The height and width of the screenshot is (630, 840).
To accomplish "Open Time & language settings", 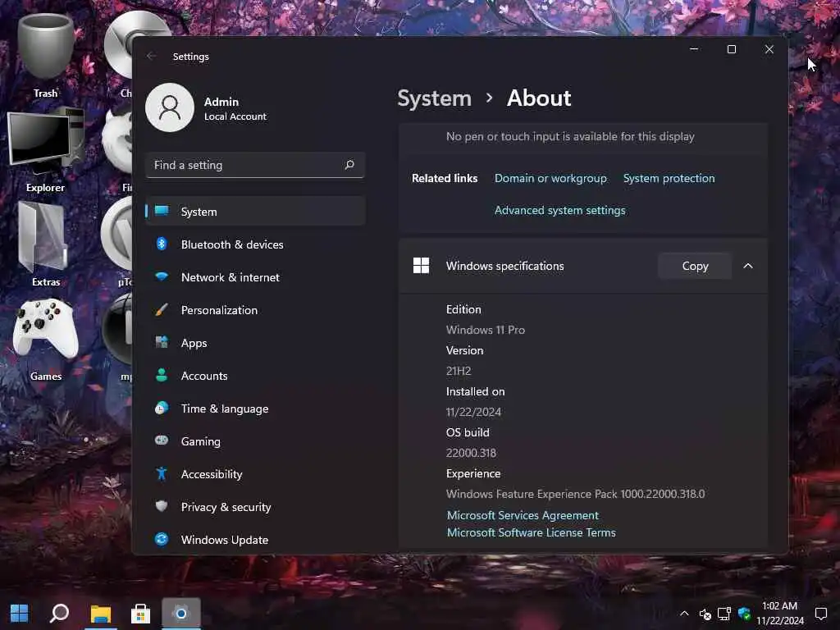I will tap(256, 409).
